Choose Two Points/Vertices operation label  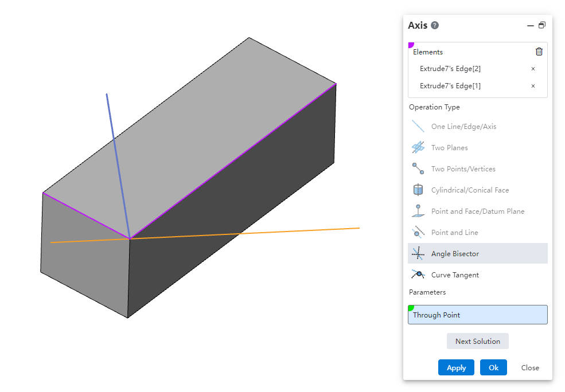tap(463, 169)
